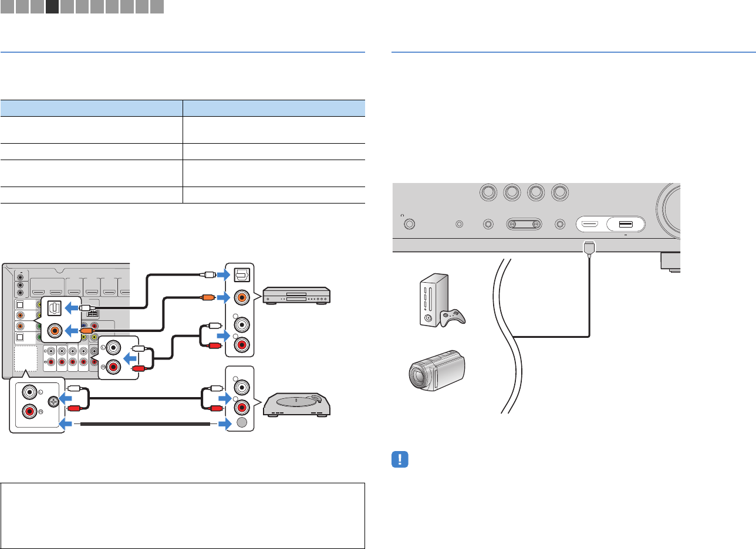Click the dark highlighted page tab at top
The width and height of the screenshot is (756, 549).
(x=52, y=7)
